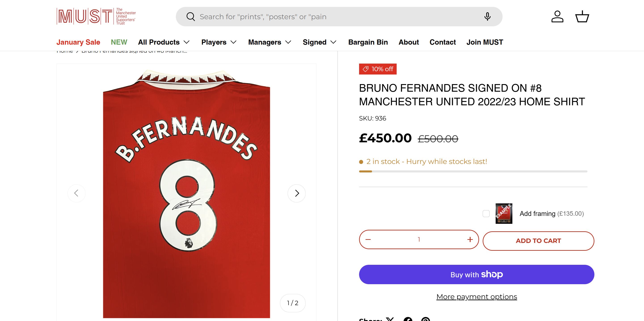This screenshot has width=644, height=321.
Task: Click the MUST logo
Action: (96, 17)
